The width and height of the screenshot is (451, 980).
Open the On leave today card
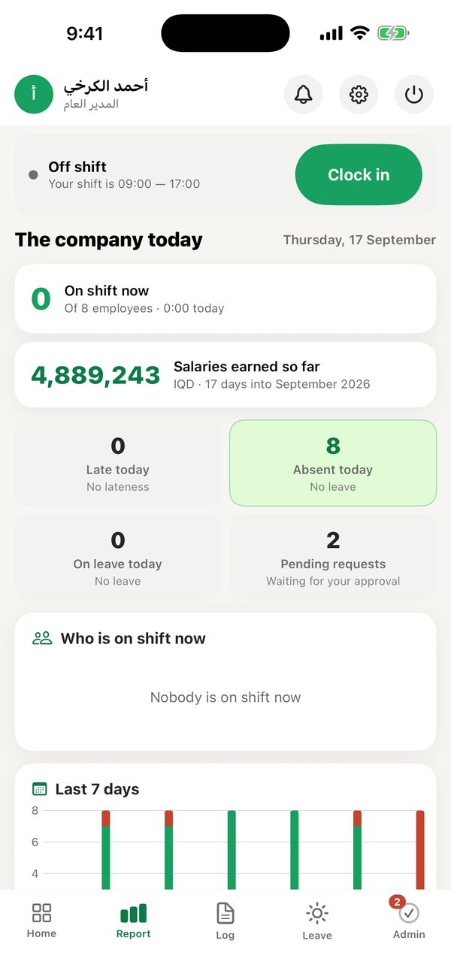118,557
